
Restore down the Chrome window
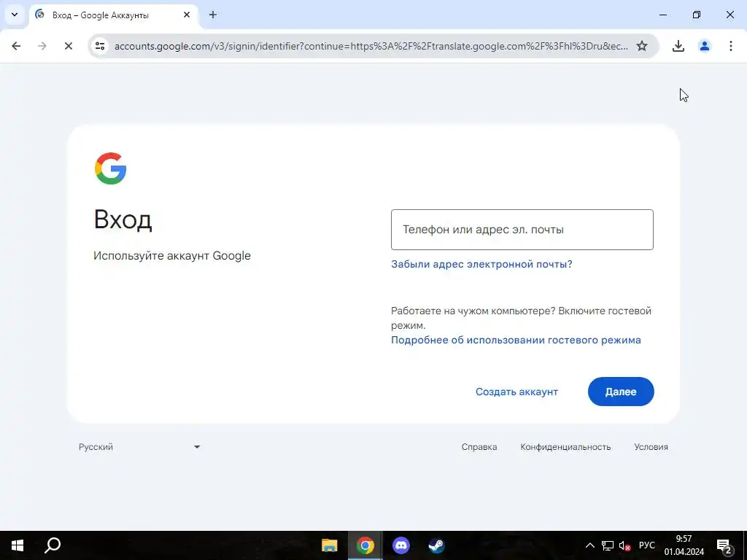pyautogui.click(x=697, y=15)
